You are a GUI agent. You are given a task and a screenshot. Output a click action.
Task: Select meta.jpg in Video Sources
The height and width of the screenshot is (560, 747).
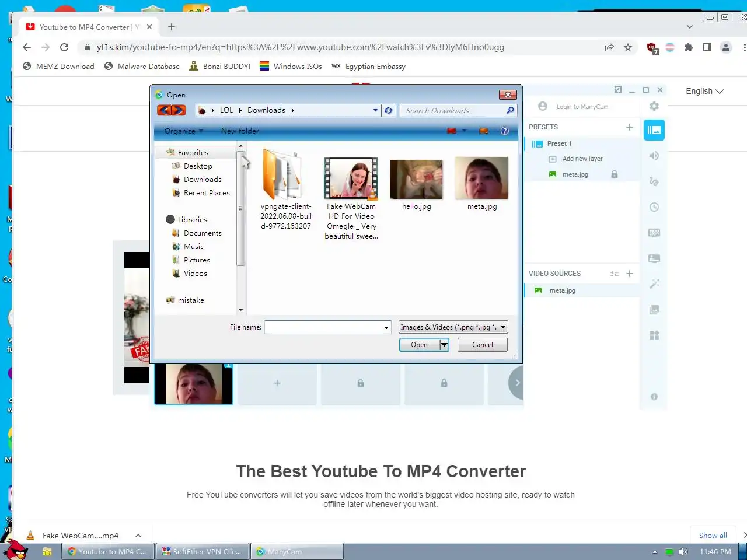(582, 290)
